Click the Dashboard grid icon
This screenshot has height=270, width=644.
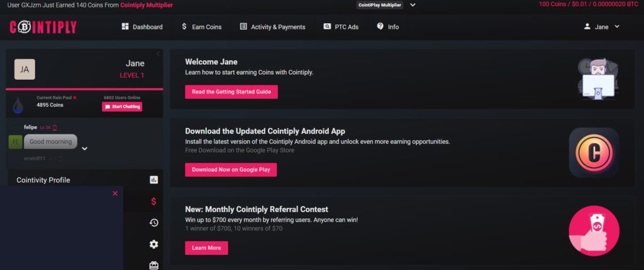click(x=125, y=26)
